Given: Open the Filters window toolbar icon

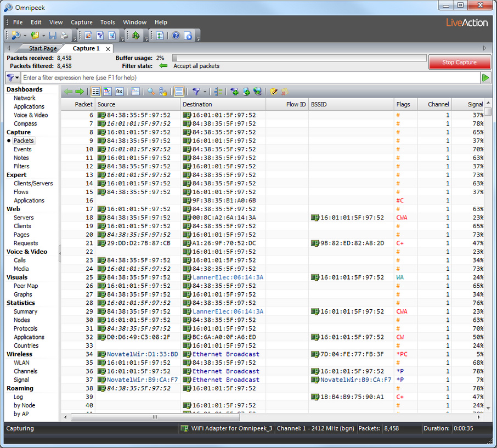Looking at the screenshot, I should (100, 36).
